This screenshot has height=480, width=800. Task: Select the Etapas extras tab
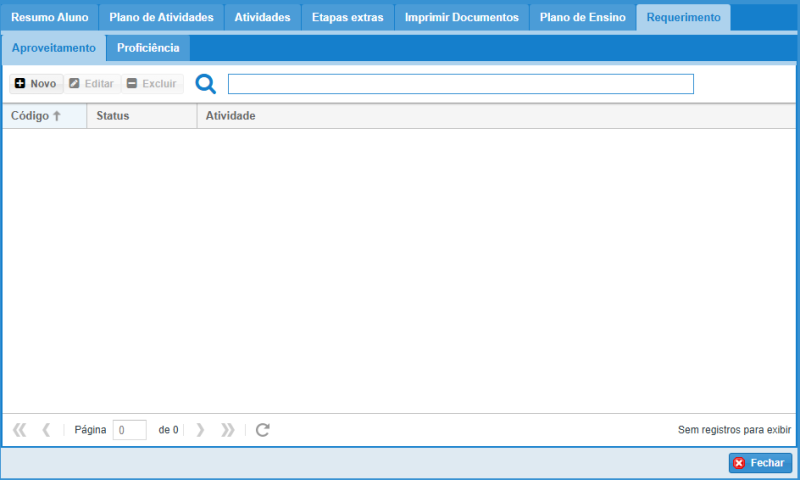[347, 18]
